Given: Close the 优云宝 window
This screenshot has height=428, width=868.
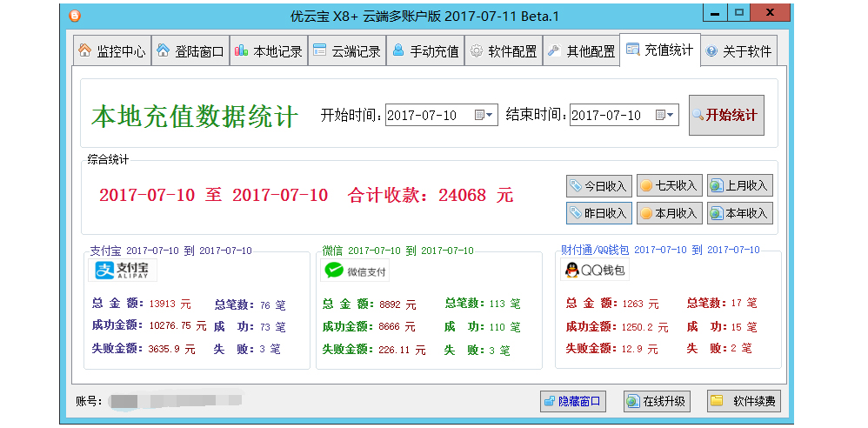Looking at the screenshot, I should coord(770,13).
